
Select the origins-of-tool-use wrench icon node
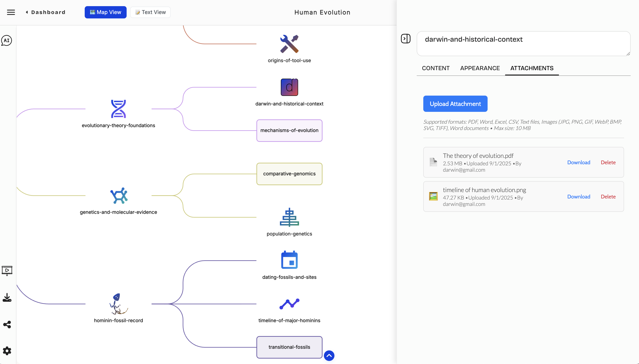click(289, 44)
